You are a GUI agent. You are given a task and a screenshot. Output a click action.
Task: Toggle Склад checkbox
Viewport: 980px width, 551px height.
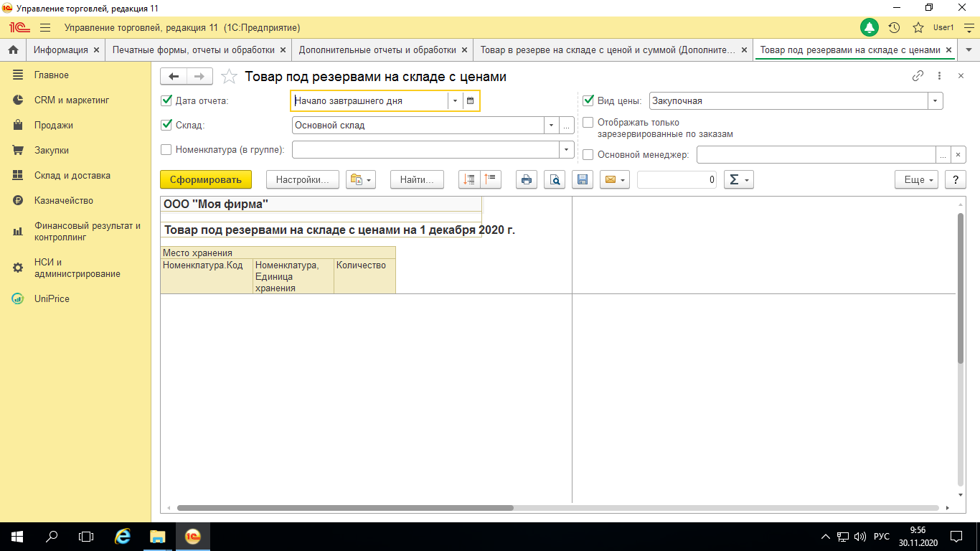click(x=166, y=126)
